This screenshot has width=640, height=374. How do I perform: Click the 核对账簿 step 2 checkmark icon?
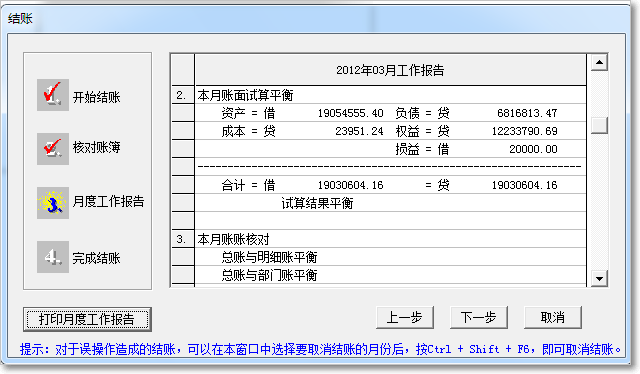coord(53,149)
